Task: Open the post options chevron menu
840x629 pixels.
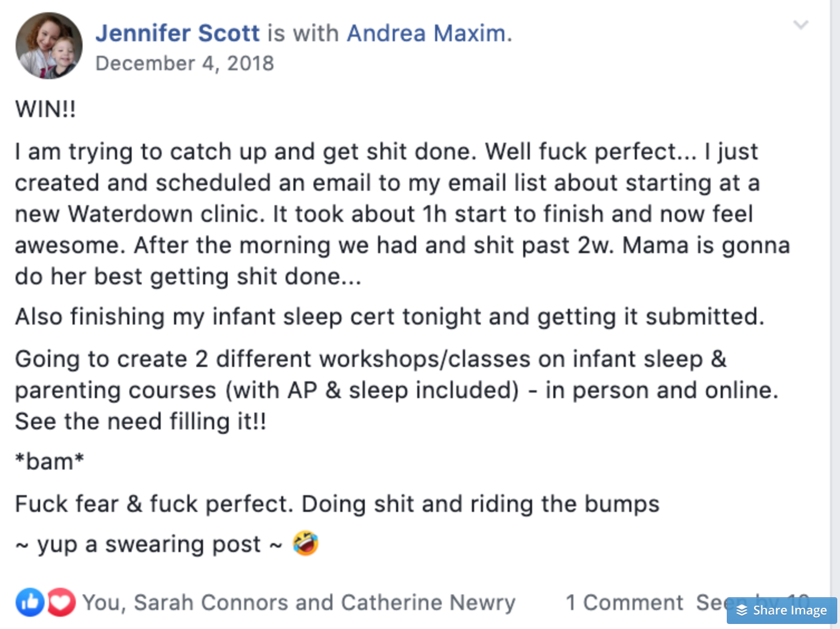Action: (x=800, y=25)
